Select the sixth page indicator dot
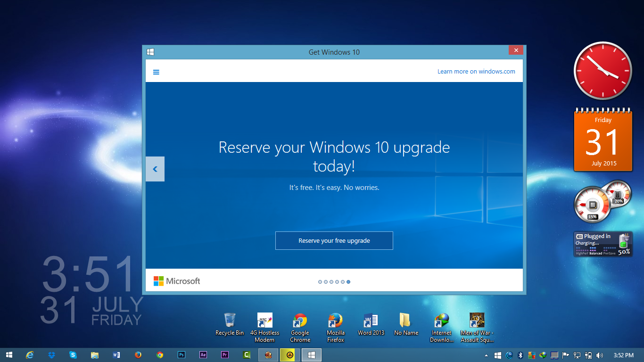This screenshot has width=644, height=362. tap(348, 282)
